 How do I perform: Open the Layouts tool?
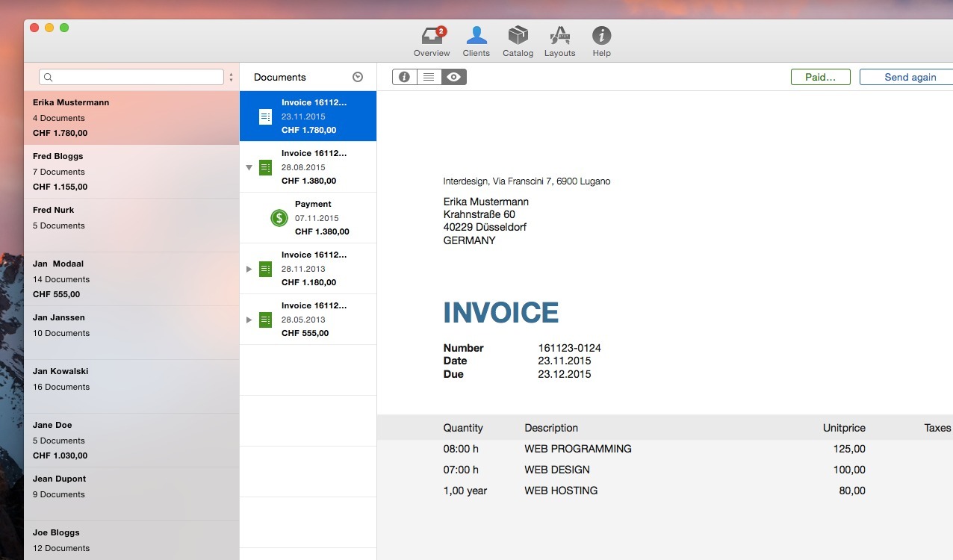click(559, 36)
